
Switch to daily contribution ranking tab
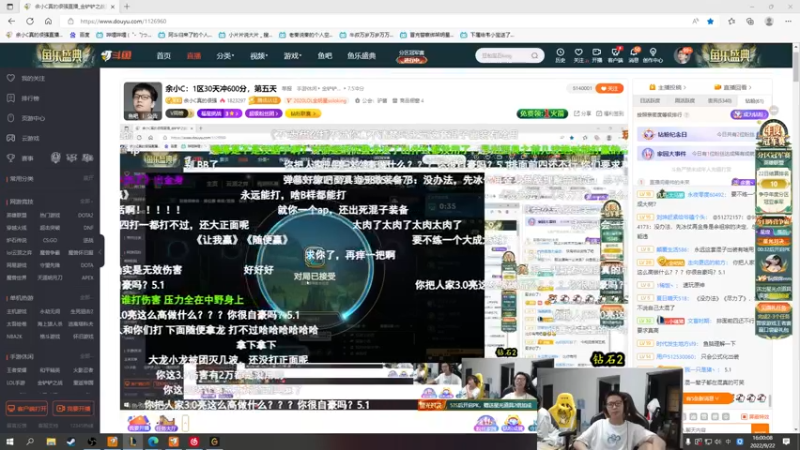649,101
